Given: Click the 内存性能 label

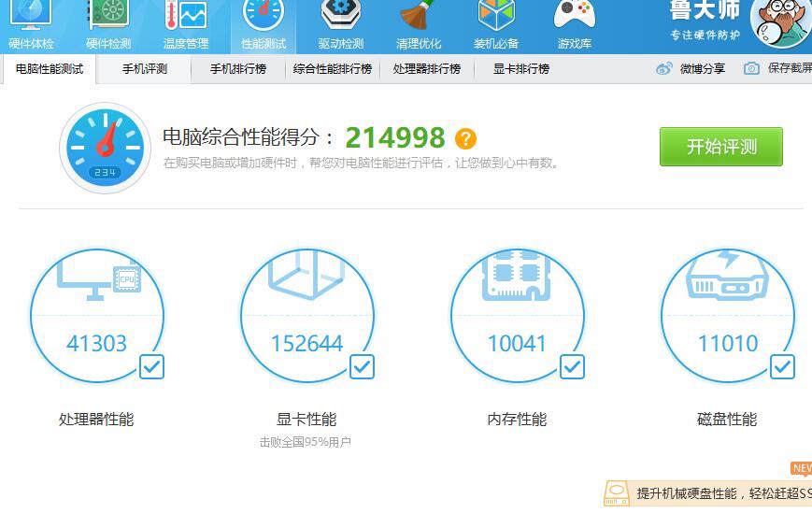Looking at the screenshot, I should pyautogui.click(x=517, y=420).
